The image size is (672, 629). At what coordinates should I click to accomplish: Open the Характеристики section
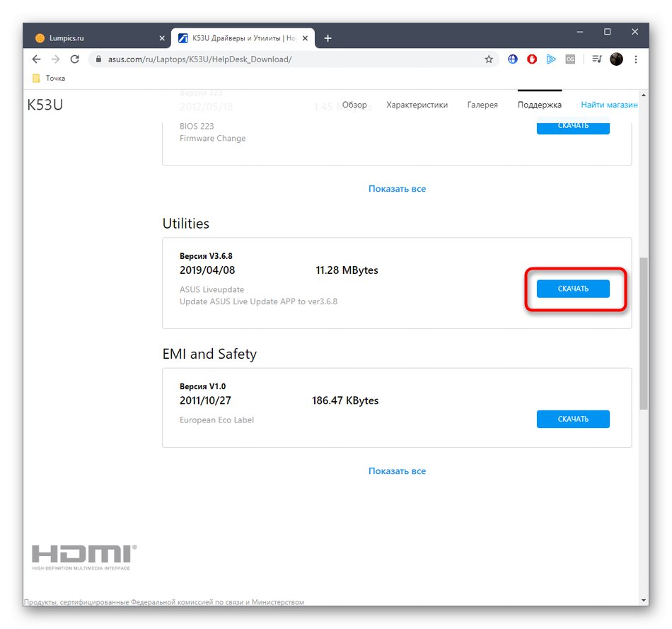417,105
